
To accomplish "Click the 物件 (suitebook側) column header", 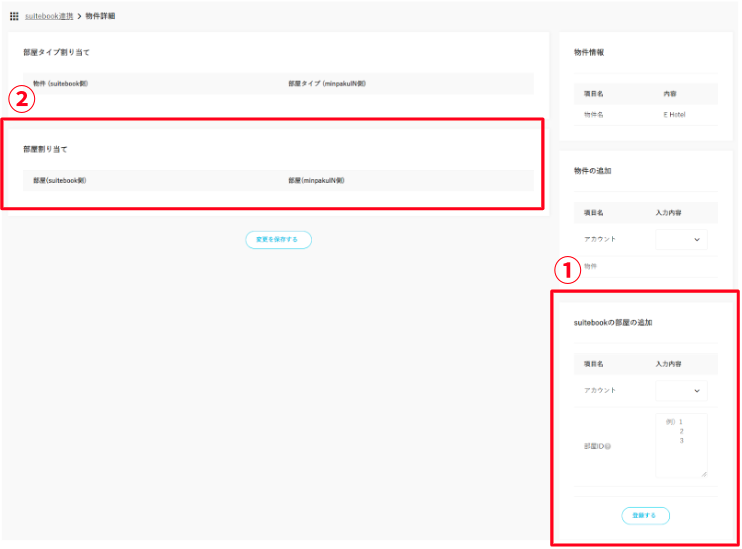I will [x=60, y=84].
